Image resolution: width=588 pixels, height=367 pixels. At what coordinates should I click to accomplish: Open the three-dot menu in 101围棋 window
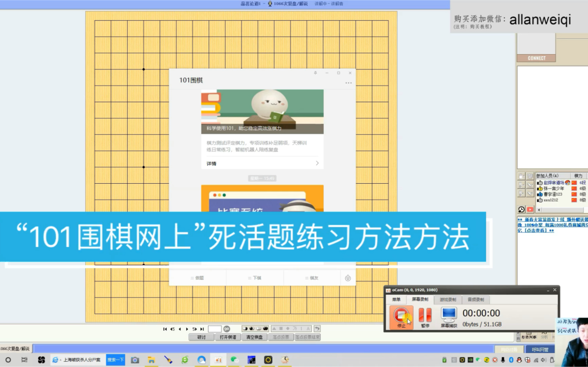[348, 83]
